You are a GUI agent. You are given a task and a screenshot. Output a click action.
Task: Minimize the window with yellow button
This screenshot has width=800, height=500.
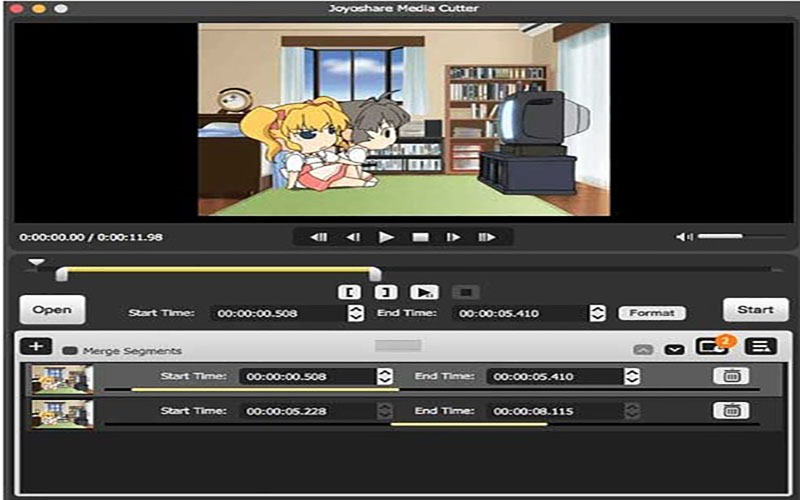(x=39, y=8)
